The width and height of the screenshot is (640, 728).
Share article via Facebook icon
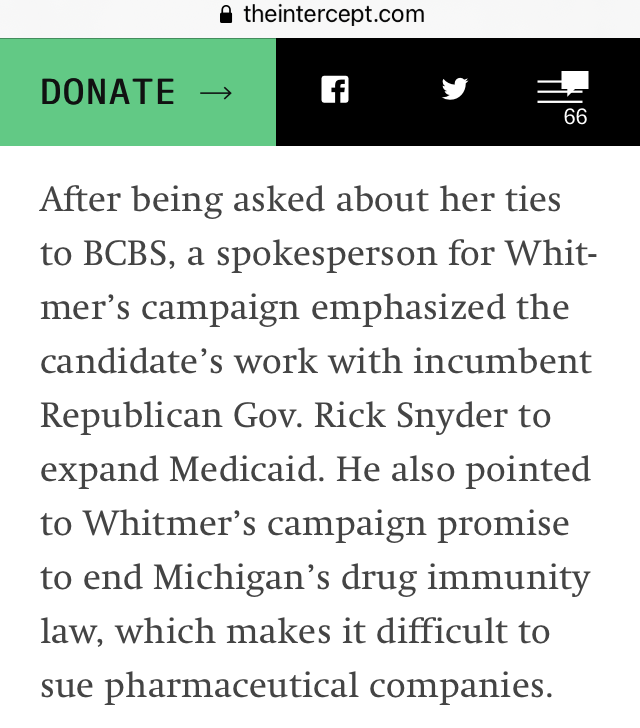pos(335,90)
